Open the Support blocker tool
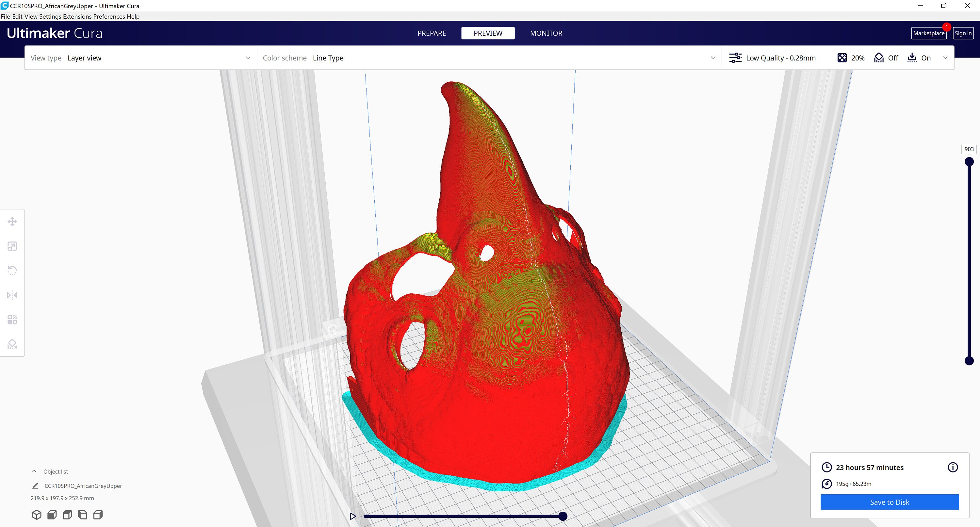This screenshot has height=527, width=980. tap(12, 344)
